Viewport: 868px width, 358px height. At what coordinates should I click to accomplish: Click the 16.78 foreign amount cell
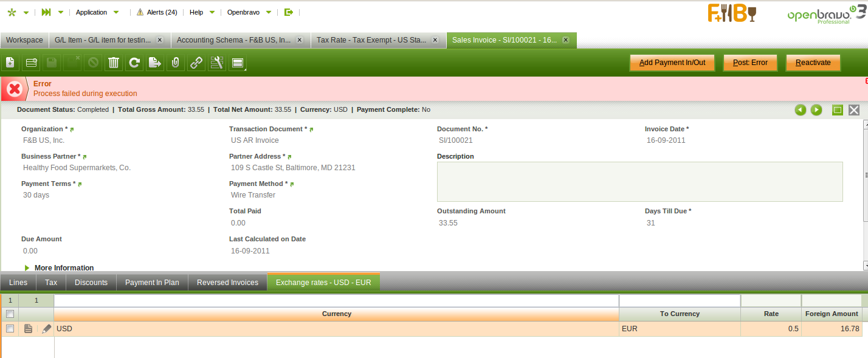pyautogui.click(x=832, y=329)
